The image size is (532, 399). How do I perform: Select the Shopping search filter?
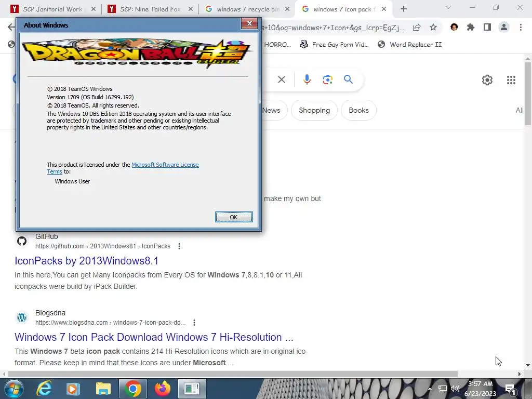314,110
